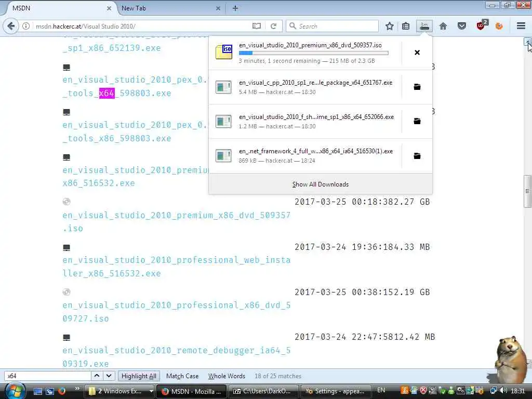Open the Pocket icon
Viewport: 532px width, 399px height.
(462, 26)
